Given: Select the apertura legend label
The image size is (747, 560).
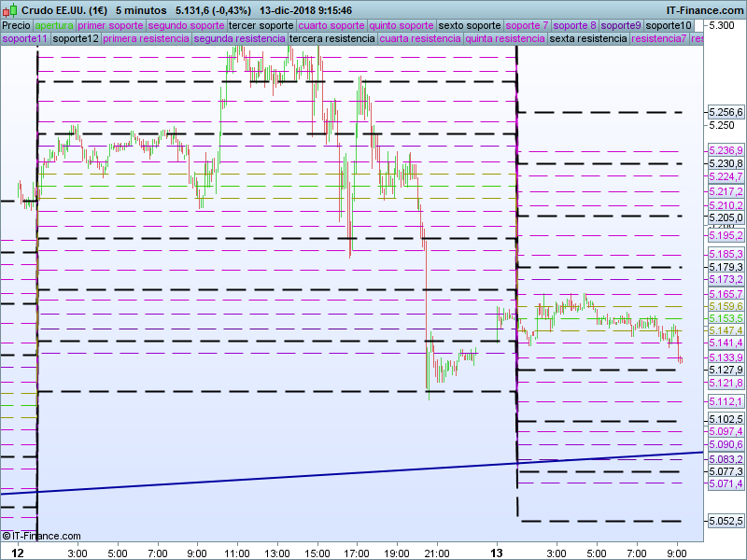Looking at the screenshot, I should [54, 26].
